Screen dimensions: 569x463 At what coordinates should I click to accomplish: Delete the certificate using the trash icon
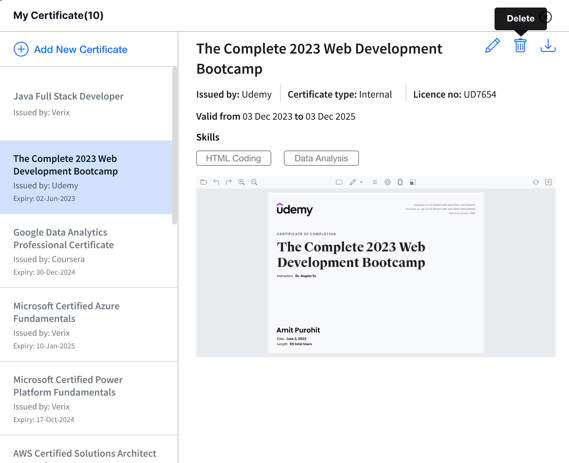520,46
